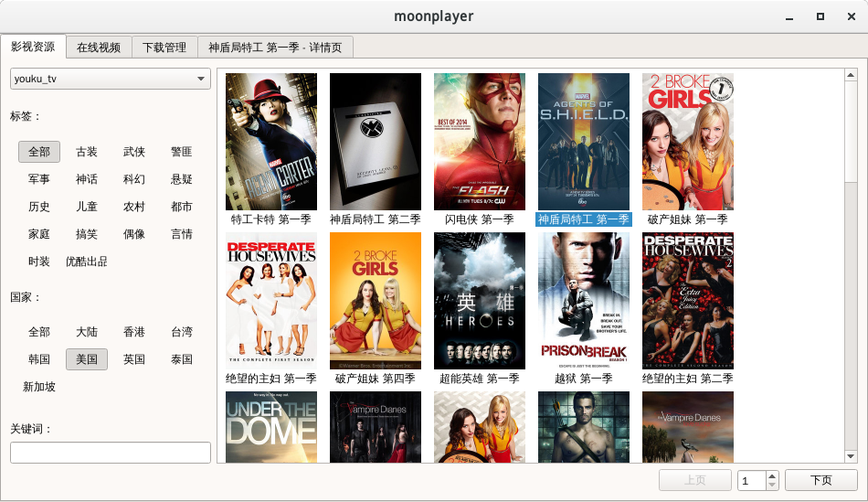This screenshot has width=868, height=502.
Task: Click the title 破产姐妹 第四季
Action: pyautogui.click(x=376, y=379)
